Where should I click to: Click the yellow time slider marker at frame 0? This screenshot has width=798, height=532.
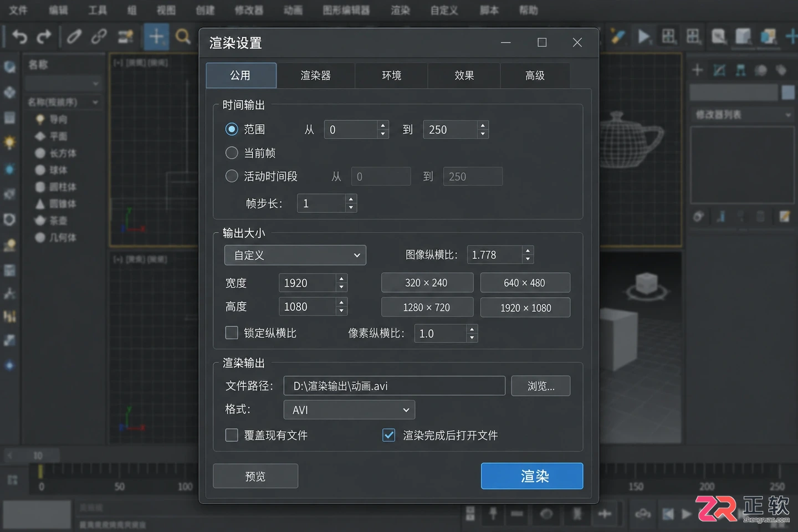[x=40, y=472]
